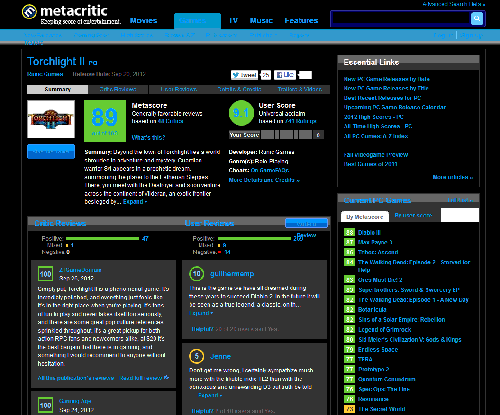
Task: Open the Games section tab
Action: click(x=197, y=21)
